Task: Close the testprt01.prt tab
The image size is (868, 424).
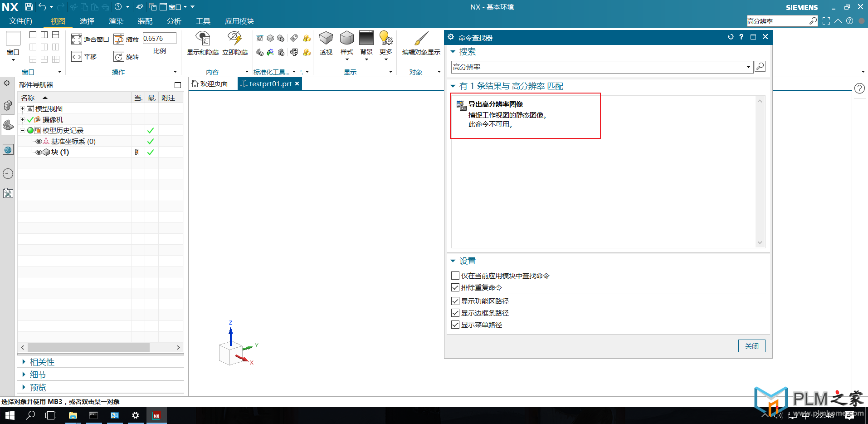Action: tap(297, 84)
